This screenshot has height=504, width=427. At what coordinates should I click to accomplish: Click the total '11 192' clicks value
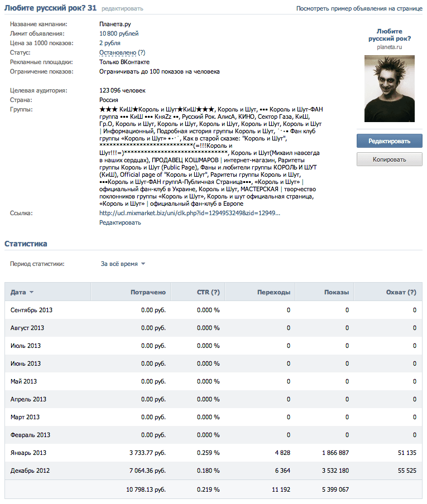[x=281, y=490]
